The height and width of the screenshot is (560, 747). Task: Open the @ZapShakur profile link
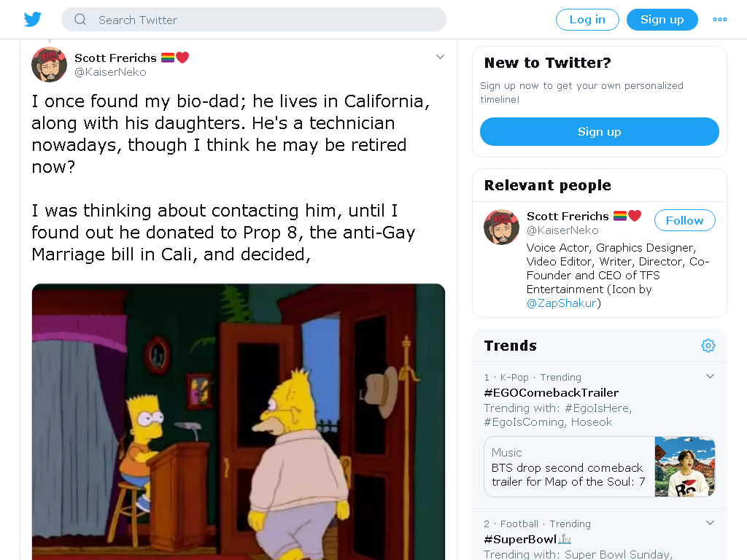(561, 303)
